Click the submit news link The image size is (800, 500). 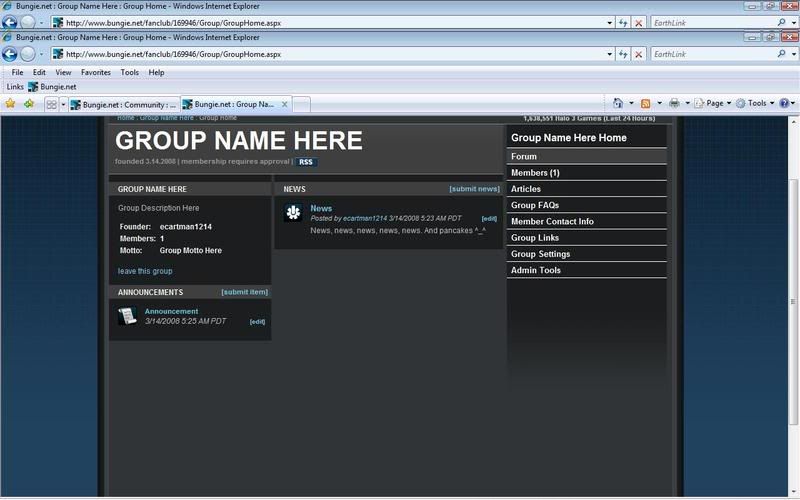click(474, 188)
